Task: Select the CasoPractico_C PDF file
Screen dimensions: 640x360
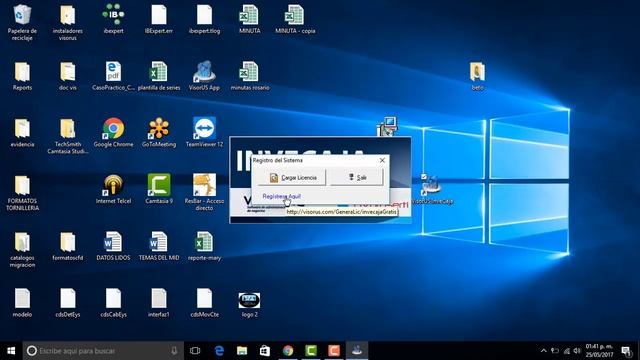Action: [113, 72]
